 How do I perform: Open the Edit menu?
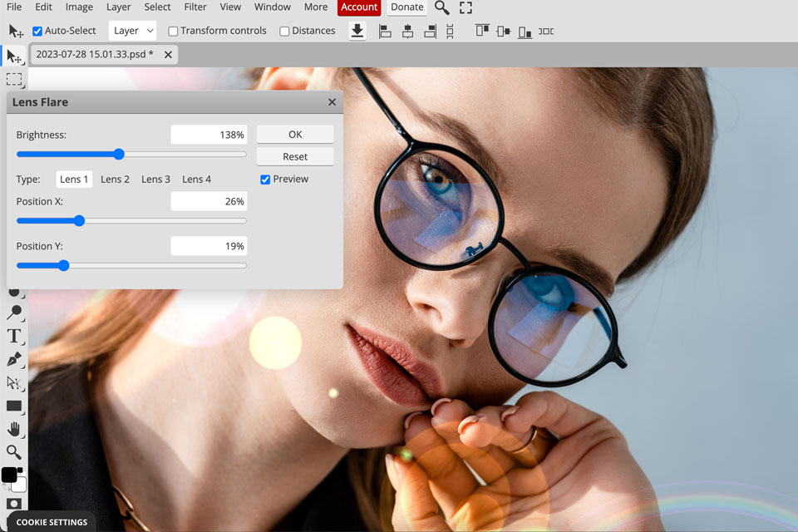43,7
